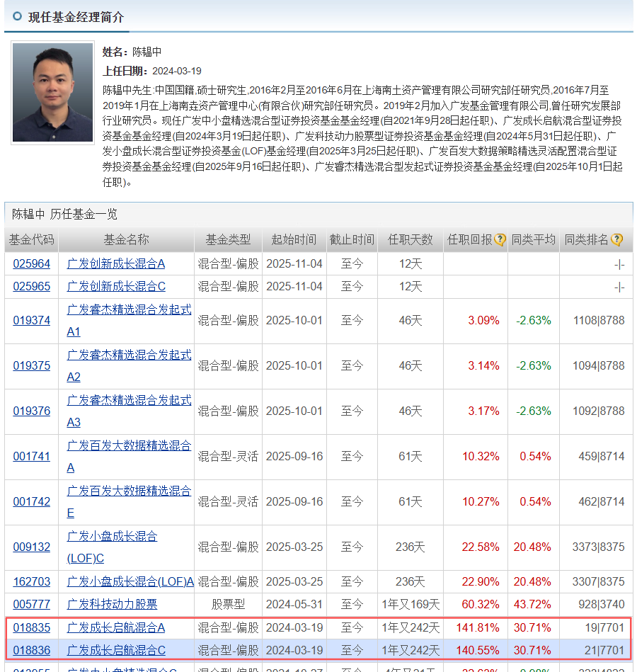Screen dimensions: 637x672
Task: Open 广发小盘成长混合 (LOF)C fund link
Action: click(113, 547)
